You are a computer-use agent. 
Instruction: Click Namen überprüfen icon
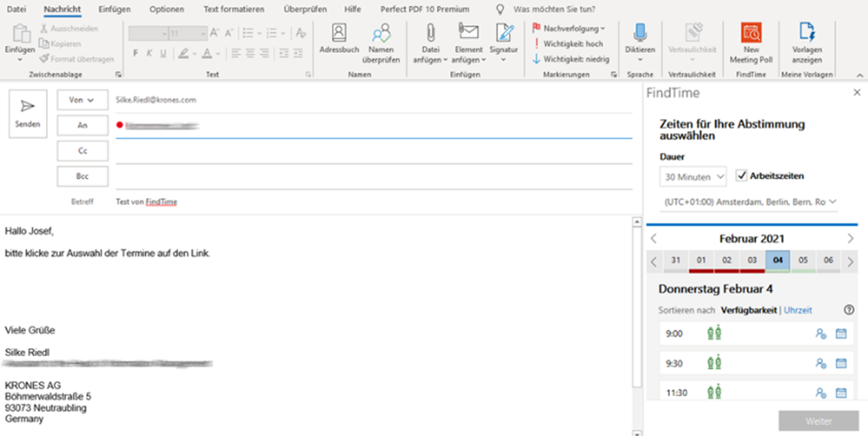[381, 43]
